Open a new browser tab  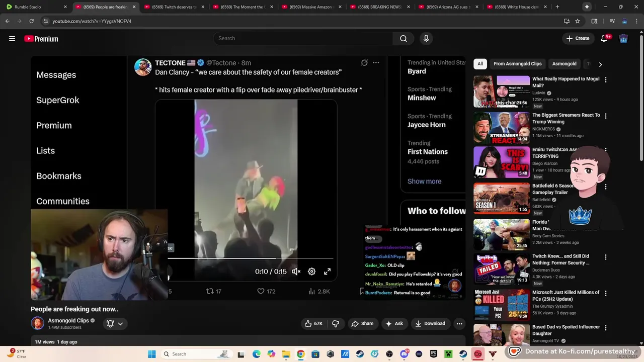557,7
